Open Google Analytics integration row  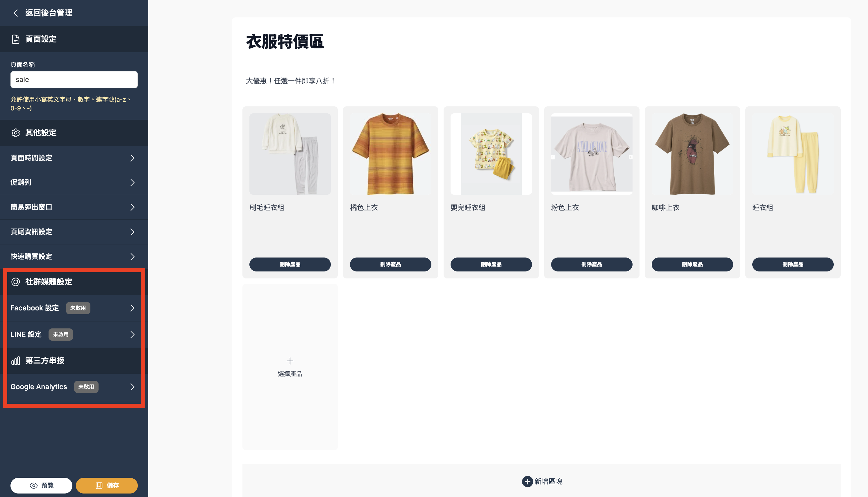pos(74,387)
